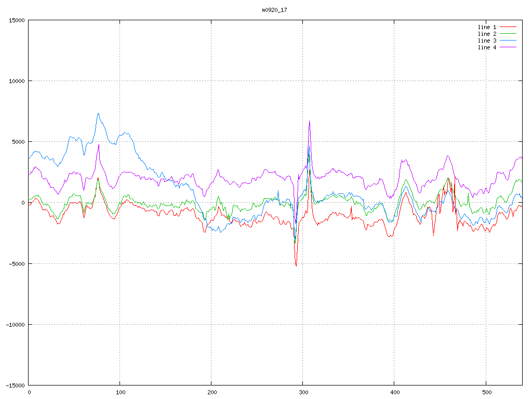Screen dimensions: 532x399
Task: Click the y-axis label 10000
Action: (x=17, y=81)
